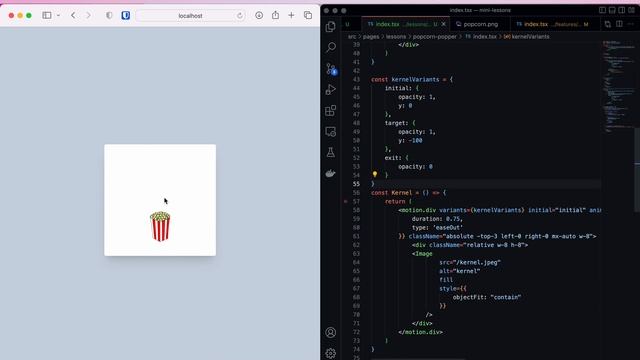Screen dimensions: 640x360
Task: Open the Testing flask view
Action: pos(331,153)
